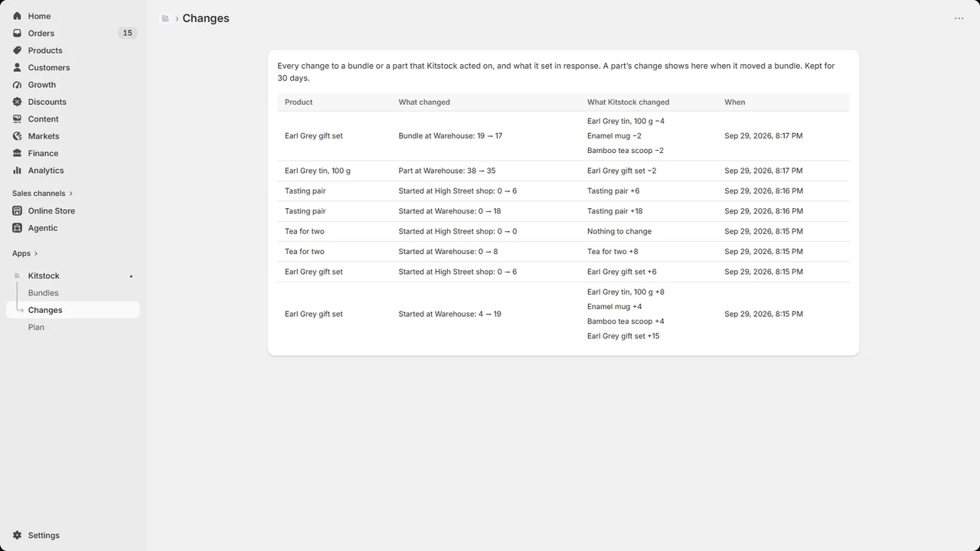Viewport: 980px width, 551px height.
Task: Click the Orders count badge 15
Action: coord(127,33)
